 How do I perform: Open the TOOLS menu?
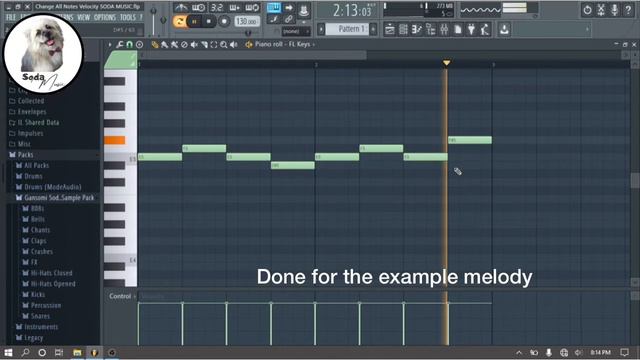click(x=127, y=17)
